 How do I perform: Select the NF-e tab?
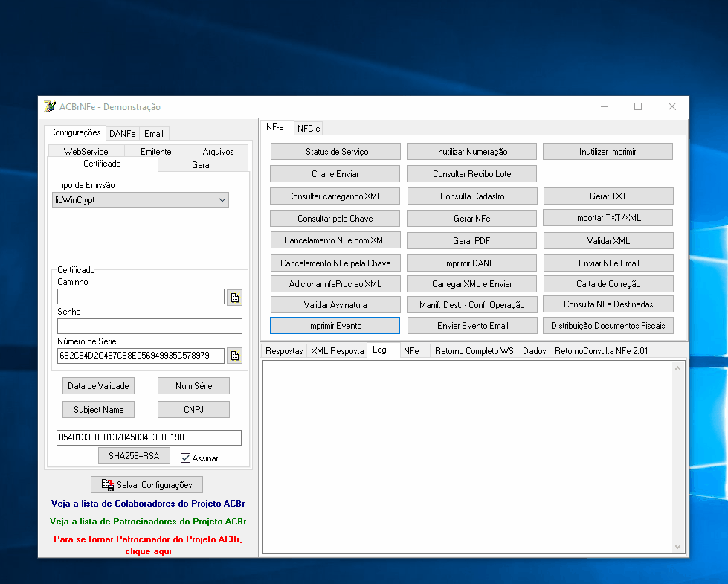pyautogui.click(x=275, y=127)
